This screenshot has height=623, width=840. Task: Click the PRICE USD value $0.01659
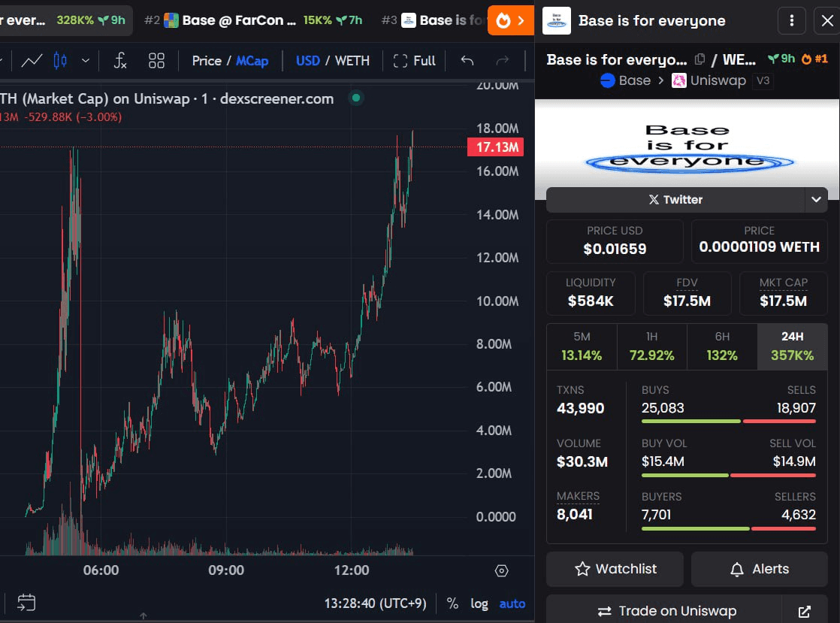[615, 249]
